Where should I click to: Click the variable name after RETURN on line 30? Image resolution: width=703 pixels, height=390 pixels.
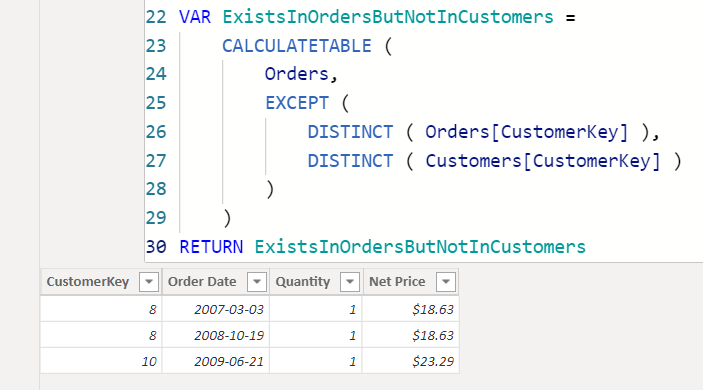tap(420, 247)
